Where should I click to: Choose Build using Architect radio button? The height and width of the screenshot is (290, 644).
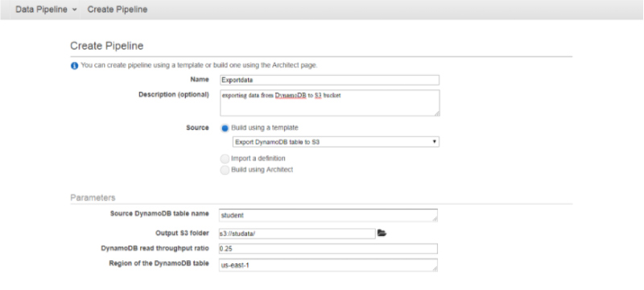(x=225, y=171)
